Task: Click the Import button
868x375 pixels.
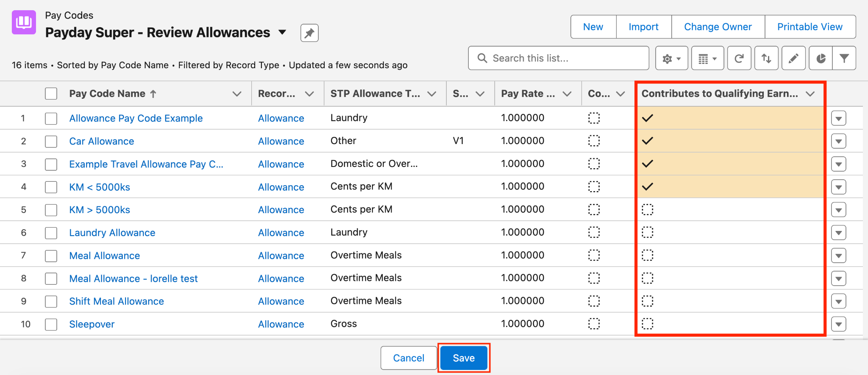Action: pos(644,27)
